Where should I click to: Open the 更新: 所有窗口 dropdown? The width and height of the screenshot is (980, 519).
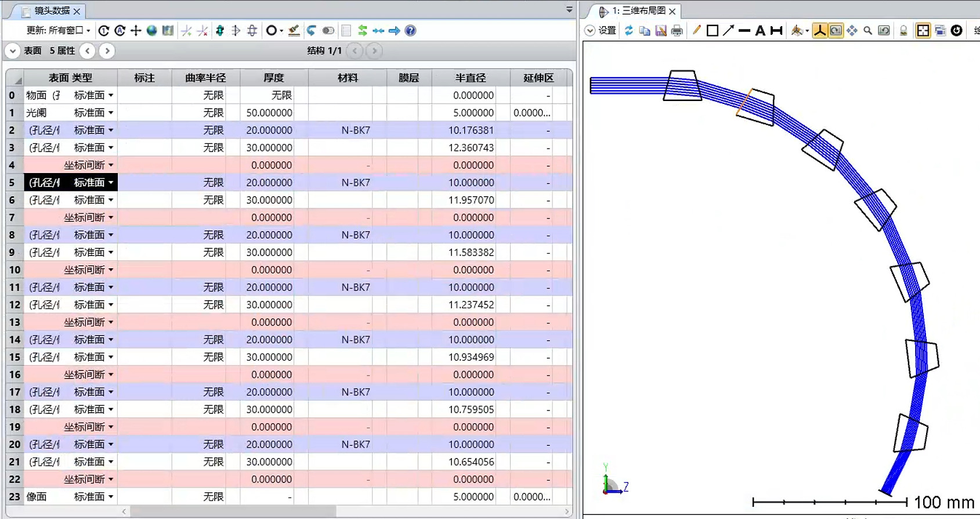[x=59, y=31]
